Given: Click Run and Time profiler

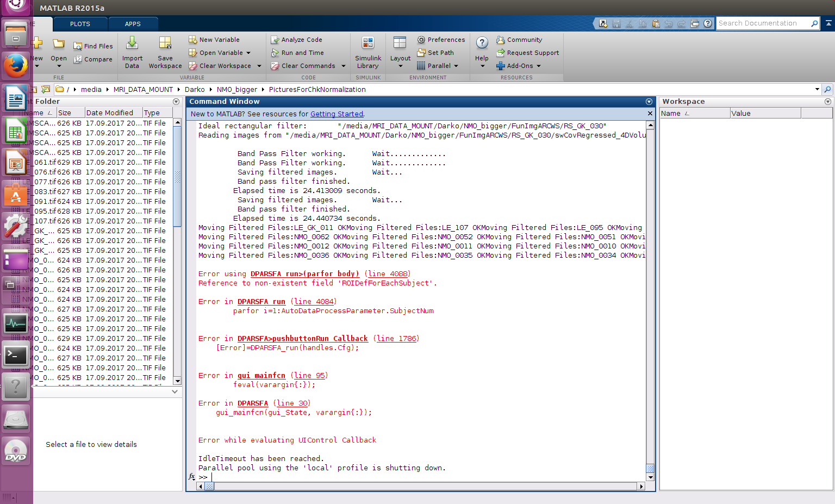Looking at the screenshot, I should pos(297,53).
